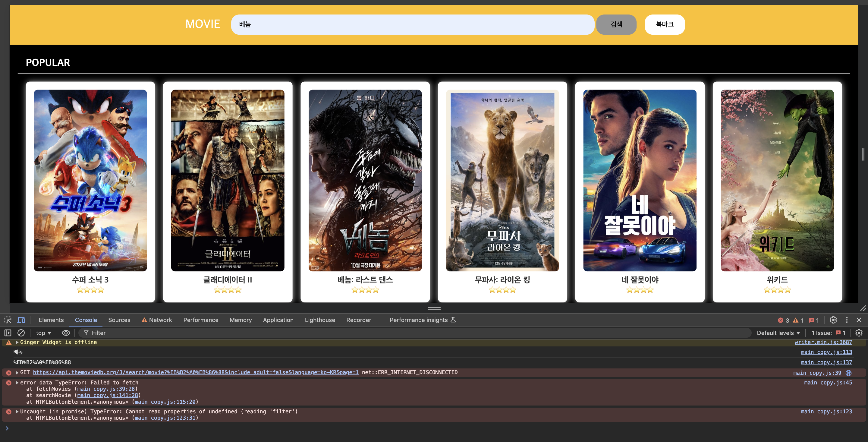Expand the Uncaught TypeError message
The image size is (868, 442).
[17, 411]
